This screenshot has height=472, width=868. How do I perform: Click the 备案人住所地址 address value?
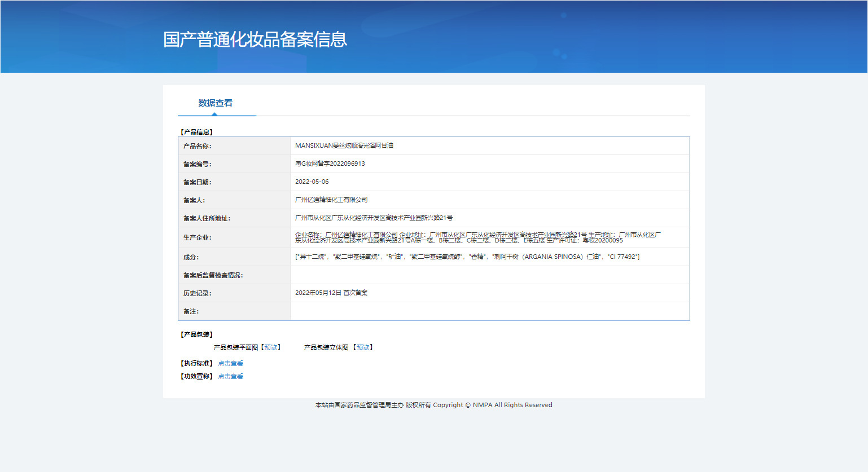pos(374,218)
